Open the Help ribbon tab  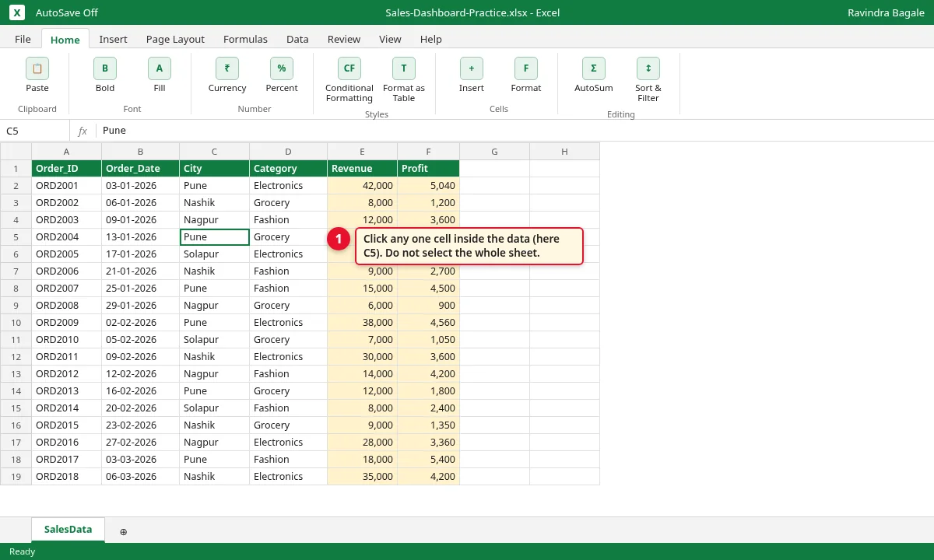(431, 39)
